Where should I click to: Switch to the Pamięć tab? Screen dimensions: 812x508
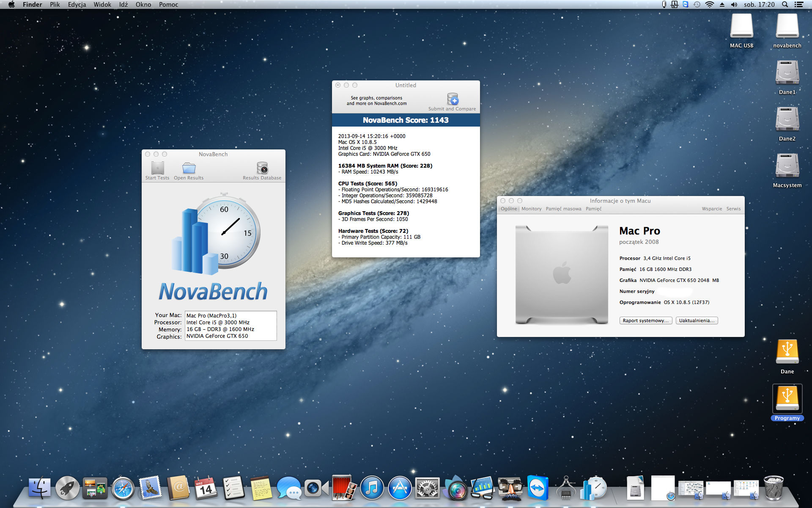pyautogui.click(x=593, y=209)
